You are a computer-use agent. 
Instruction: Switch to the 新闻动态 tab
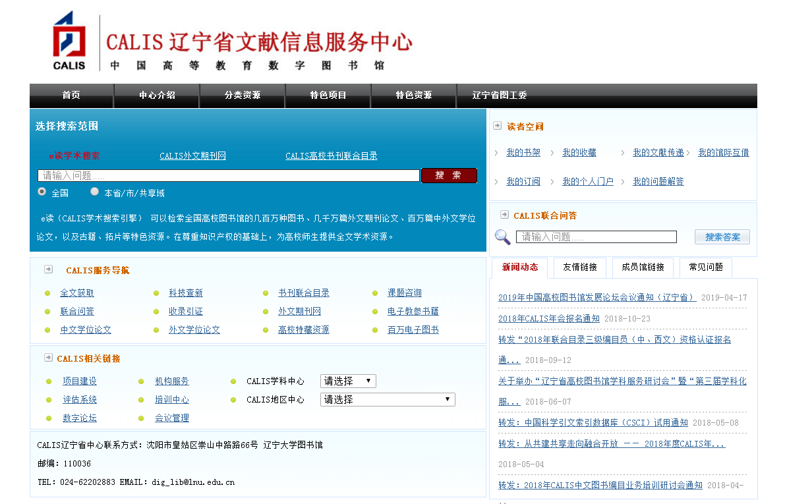coord(519,267)
